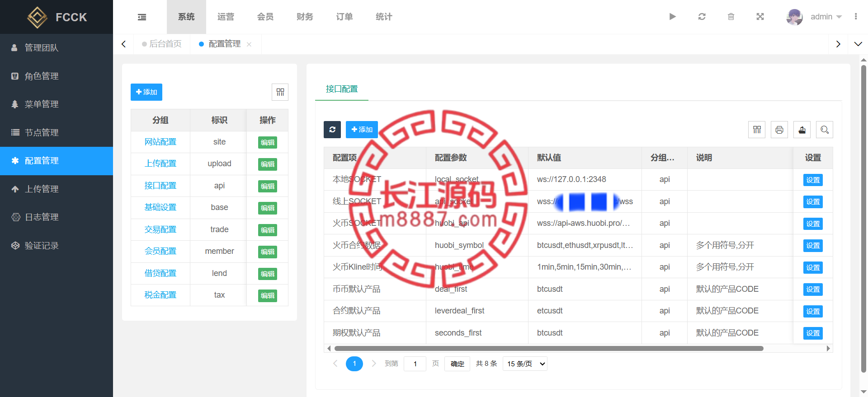This screenshot has height=397, width=868.
Task: Export the config table with the export icon
Action: pyautogui.click(x=802, y=130)
